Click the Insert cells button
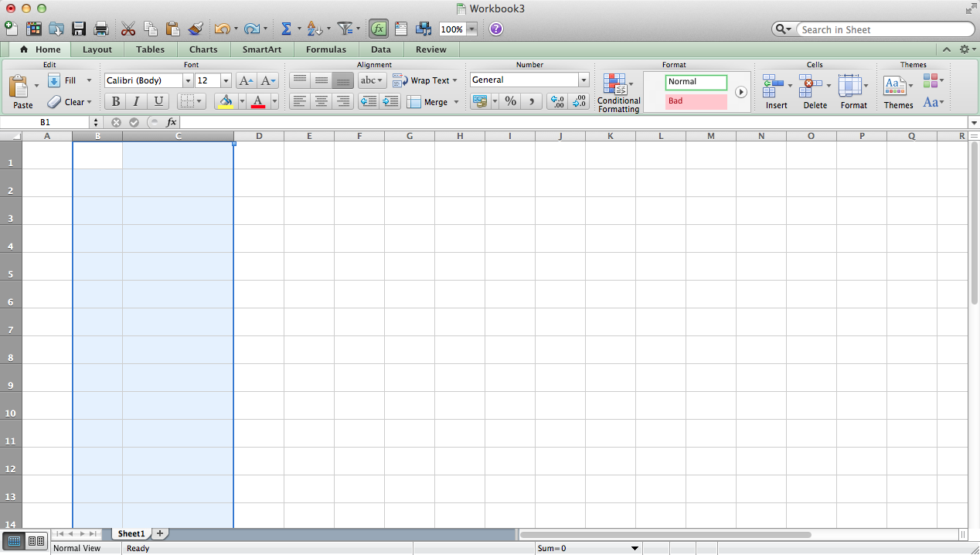 coord(776,93)
